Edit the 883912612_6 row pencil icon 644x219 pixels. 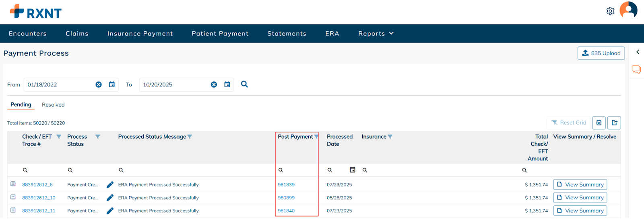click(110, 185)
